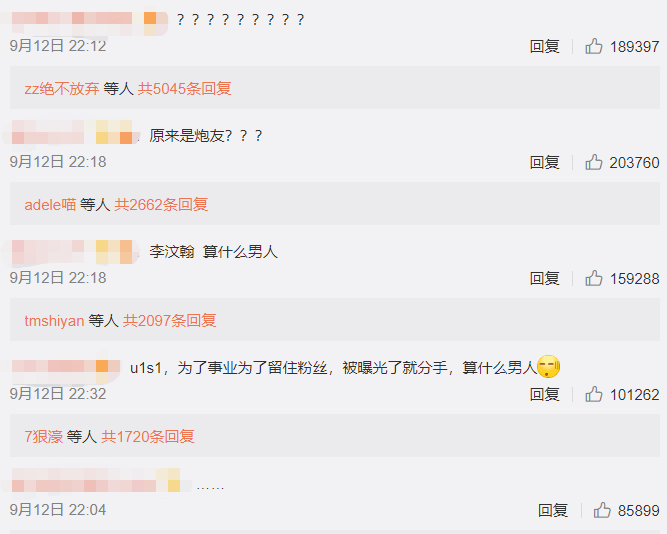Visit tmshiyan's profile
Image resolution: width=667 pixels, height=534 pixels.
pos(54,321)
